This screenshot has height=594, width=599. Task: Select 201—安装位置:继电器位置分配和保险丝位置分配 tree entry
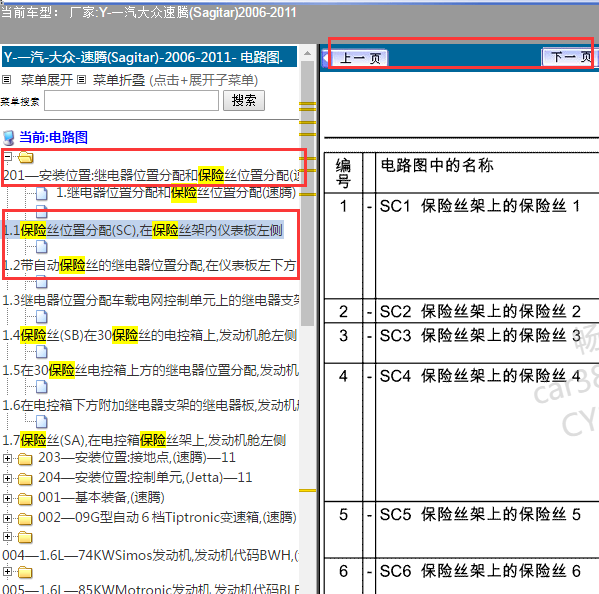pyautogui.click(x=152, y=175)
